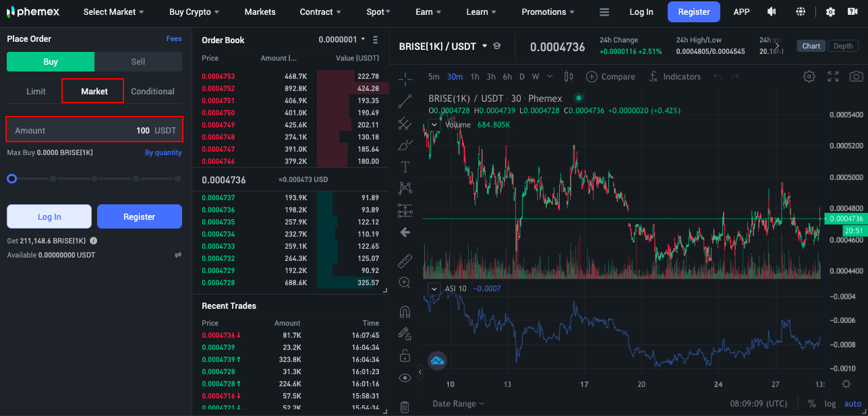The image size is (868, 416).
Task: Select the trend line drawing tool
Action: (405, 101)
